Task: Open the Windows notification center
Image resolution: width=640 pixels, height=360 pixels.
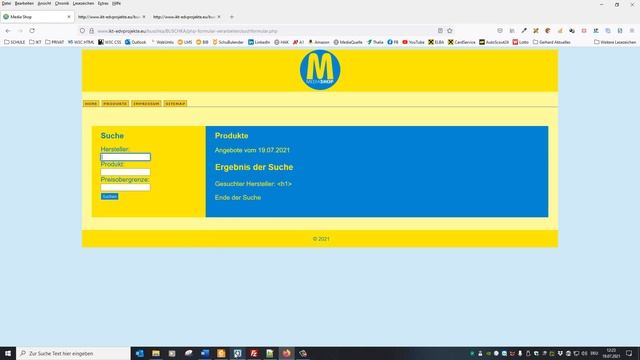Action: (629, 353)
